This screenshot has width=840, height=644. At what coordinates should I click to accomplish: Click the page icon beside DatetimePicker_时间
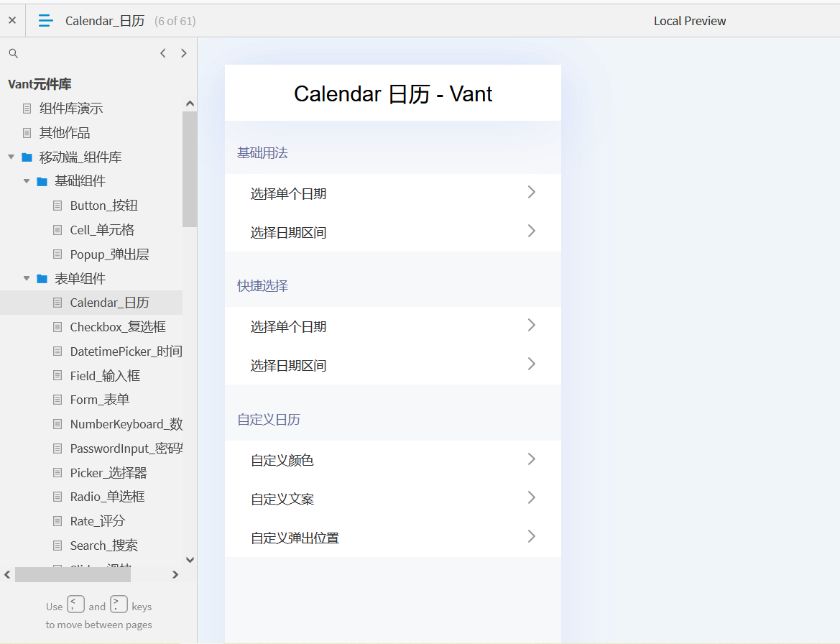(57, 351)
